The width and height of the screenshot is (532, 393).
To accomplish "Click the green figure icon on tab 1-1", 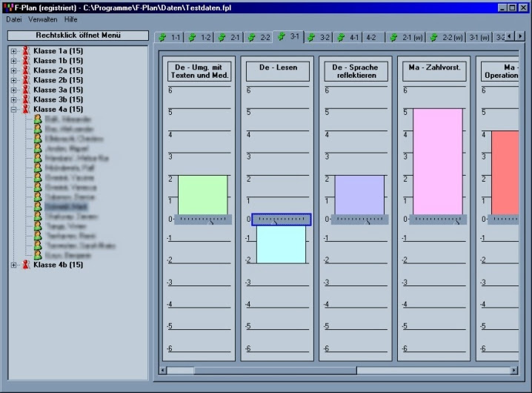I will pyautogui.click(x=163, y=37).
